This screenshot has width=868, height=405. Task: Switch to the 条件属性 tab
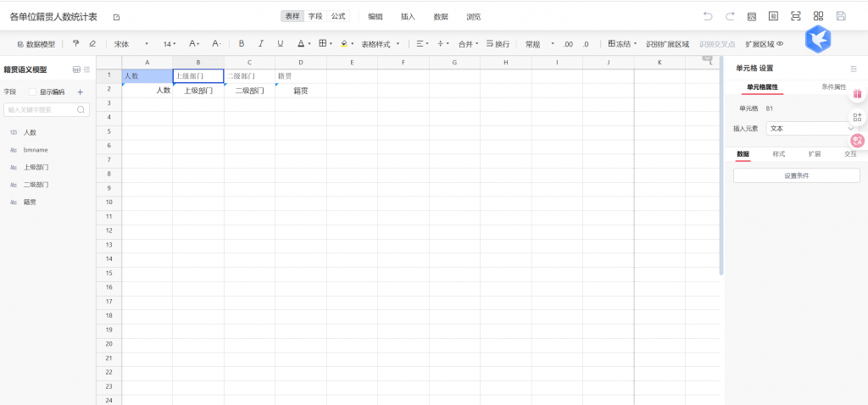(x=834, y=87)
